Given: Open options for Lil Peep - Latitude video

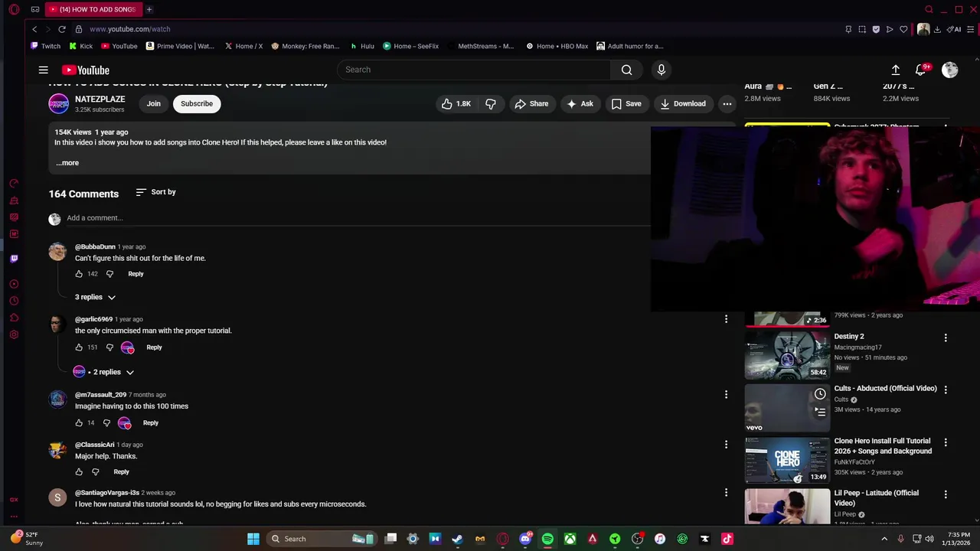Looking at the screenshot, I should pyautogui.click(x=946, y=494).
